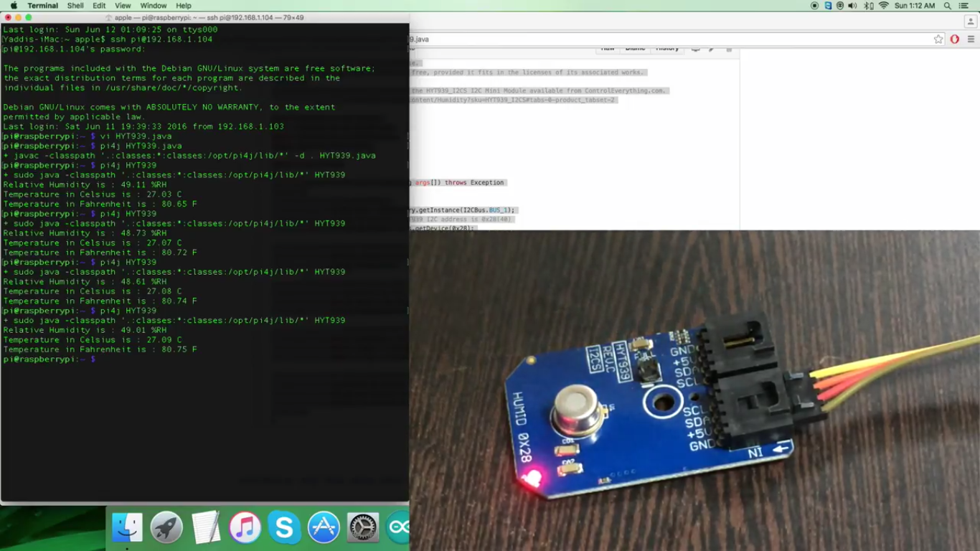Open iTunes from the Dock

(245, 528)
